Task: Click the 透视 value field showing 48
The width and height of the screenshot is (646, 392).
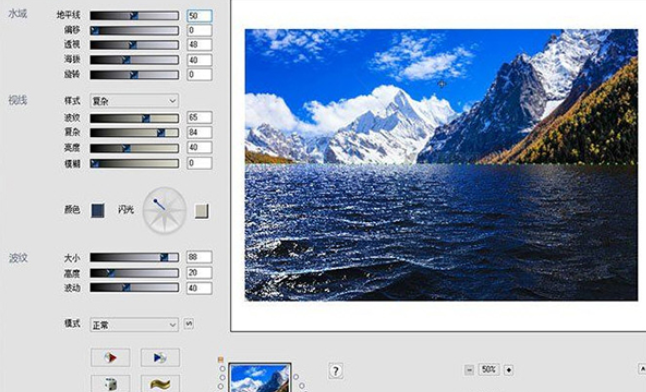Action: point(199,45)
